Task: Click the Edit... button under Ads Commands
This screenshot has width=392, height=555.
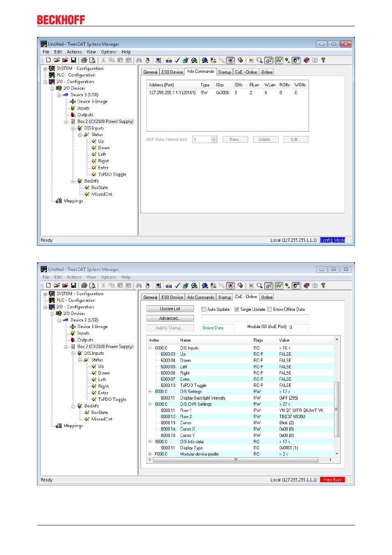Action: 296,139
